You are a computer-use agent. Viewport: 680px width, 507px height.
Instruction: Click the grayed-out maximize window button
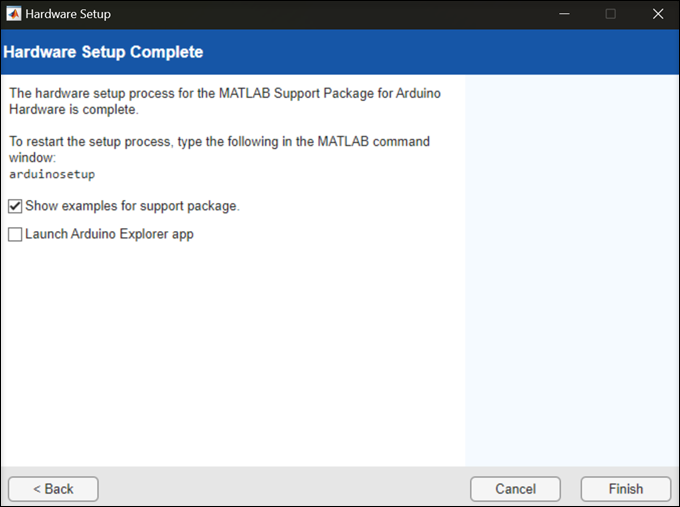[610, 14]
